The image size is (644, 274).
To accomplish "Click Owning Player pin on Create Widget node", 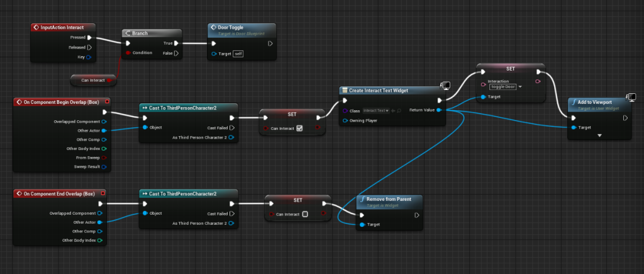I will (x=345, y=120).
